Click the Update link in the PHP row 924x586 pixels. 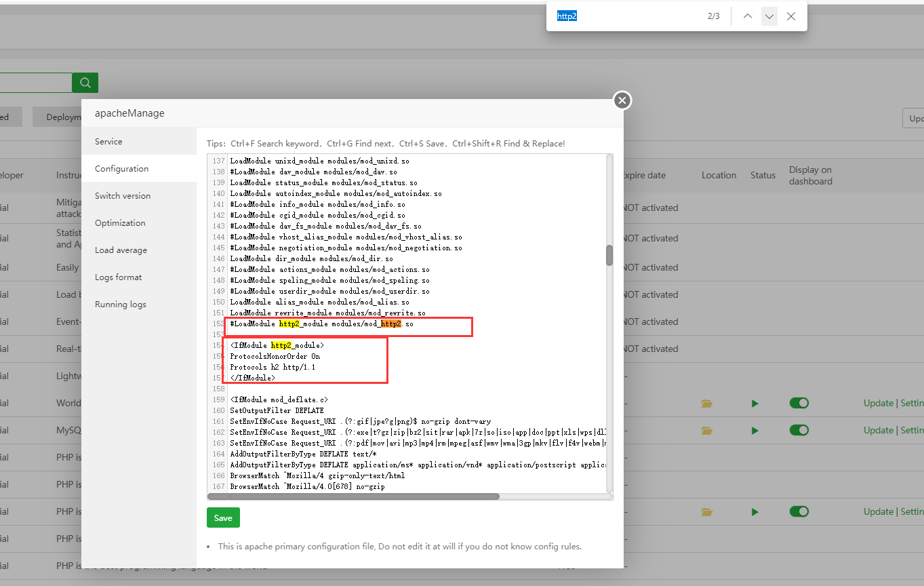[879, 511]
